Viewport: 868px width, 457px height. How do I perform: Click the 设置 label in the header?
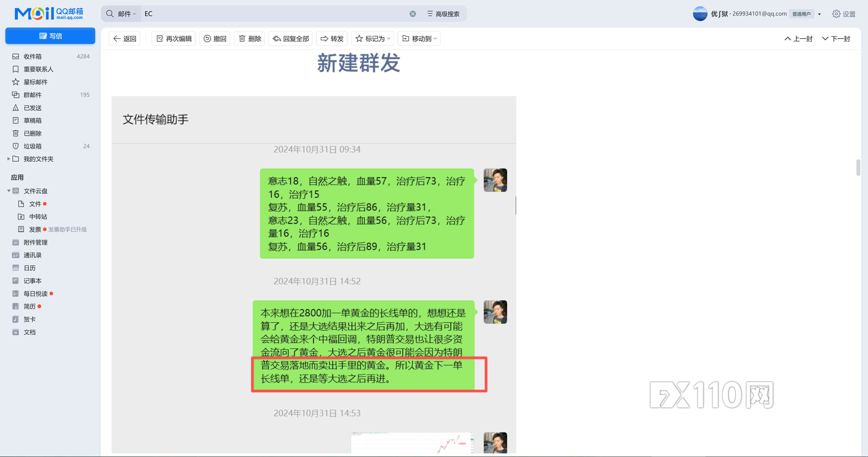(x=849, y=14)
